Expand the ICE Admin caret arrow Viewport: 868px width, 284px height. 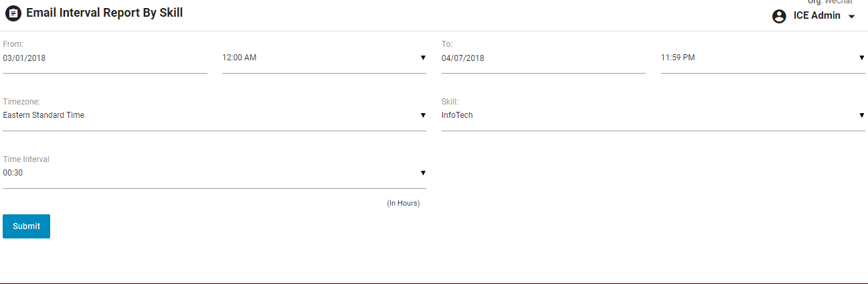point(851,17)
